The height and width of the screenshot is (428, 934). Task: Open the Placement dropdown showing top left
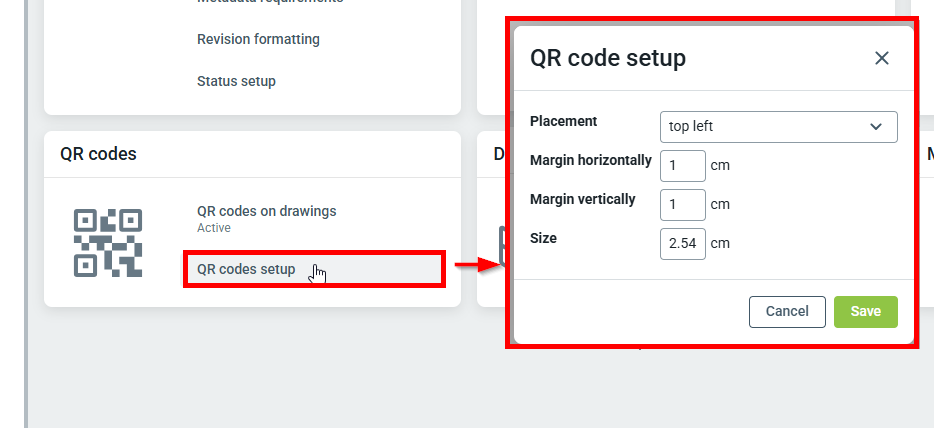click(778, 127)
